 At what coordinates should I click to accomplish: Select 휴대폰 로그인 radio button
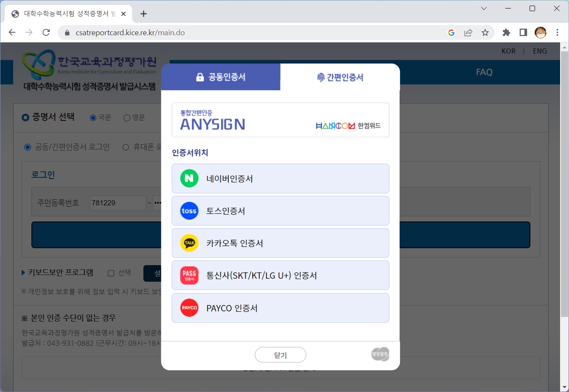point(126,147)
